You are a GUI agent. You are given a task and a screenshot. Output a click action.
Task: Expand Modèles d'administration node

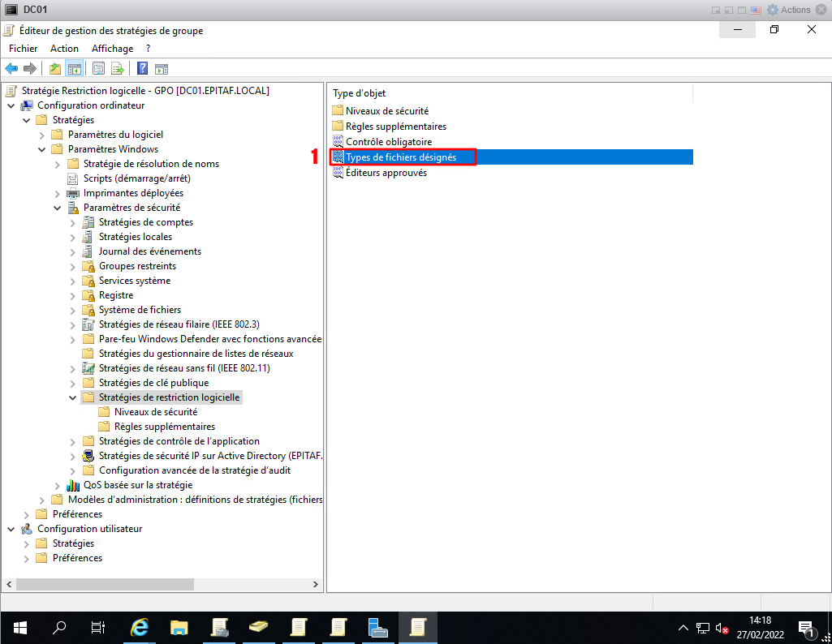pos(42,500)
